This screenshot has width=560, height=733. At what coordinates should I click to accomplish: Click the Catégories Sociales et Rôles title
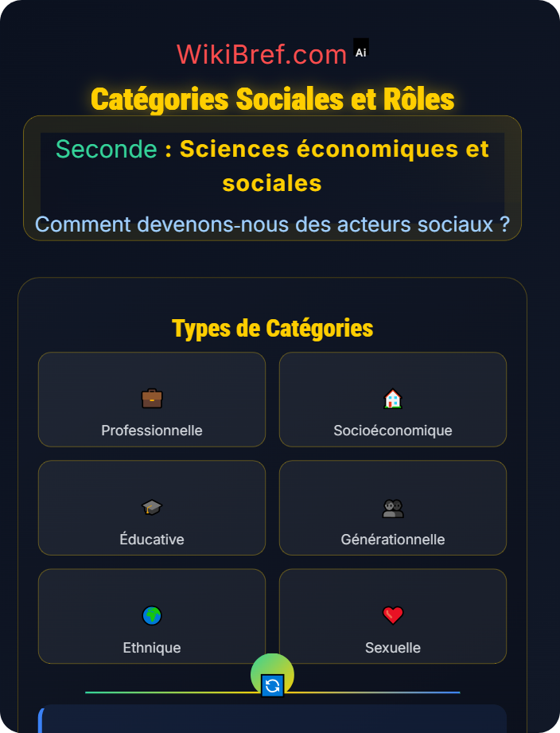273,99
